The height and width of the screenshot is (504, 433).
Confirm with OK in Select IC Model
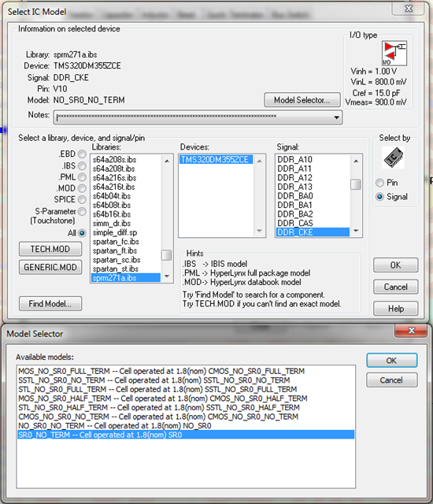(x=395, y=265)
